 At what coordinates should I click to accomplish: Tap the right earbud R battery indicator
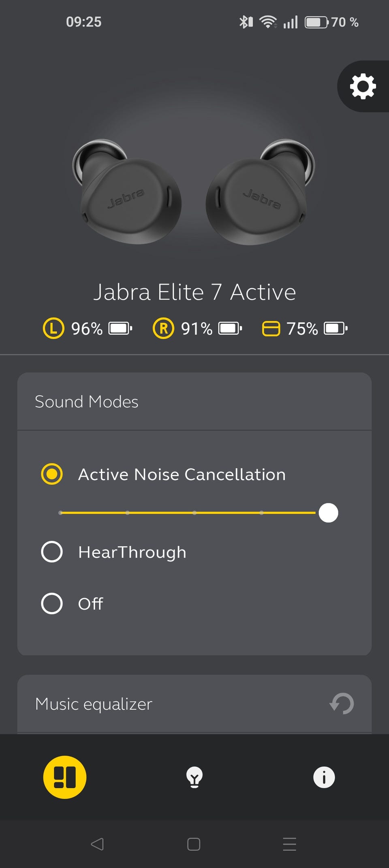pyautogui.click(x=198, y=328)
